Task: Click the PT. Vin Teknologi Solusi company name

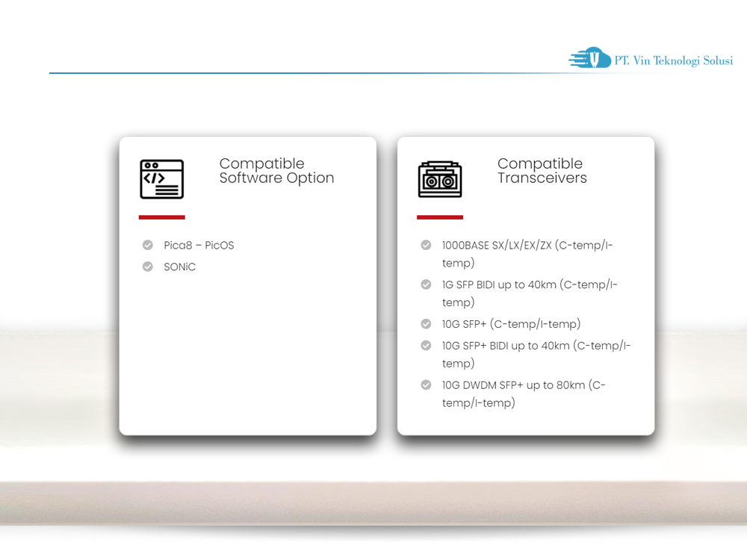Action: tap(673, 60)
